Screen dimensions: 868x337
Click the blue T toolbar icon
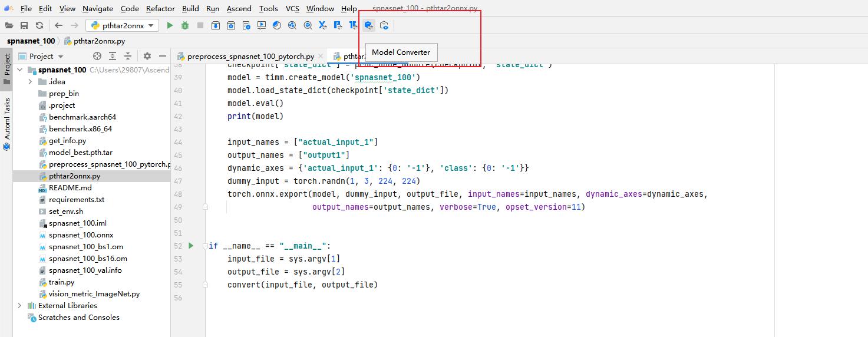(354, 25)
